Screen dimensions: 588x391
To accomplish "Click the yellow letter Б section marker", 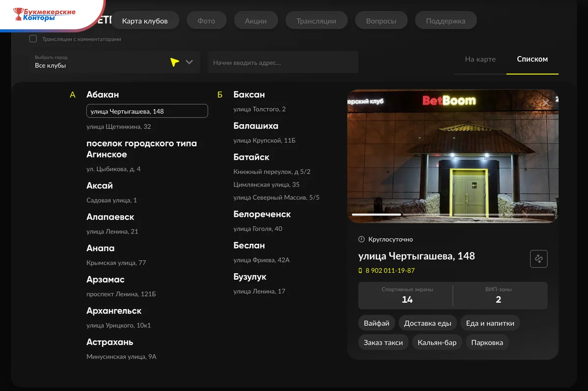I will point(220,95).
